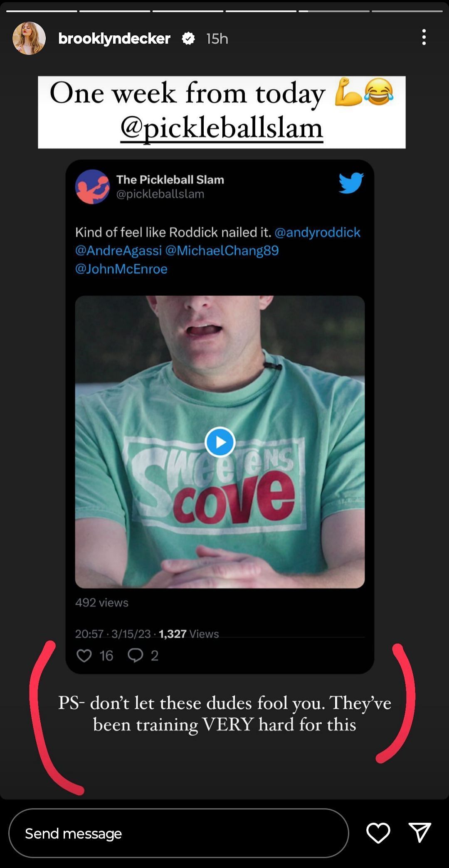Viewport: 449px width, 868px height.
Task: Like this story with heart
Action: [x=378, y=833]
